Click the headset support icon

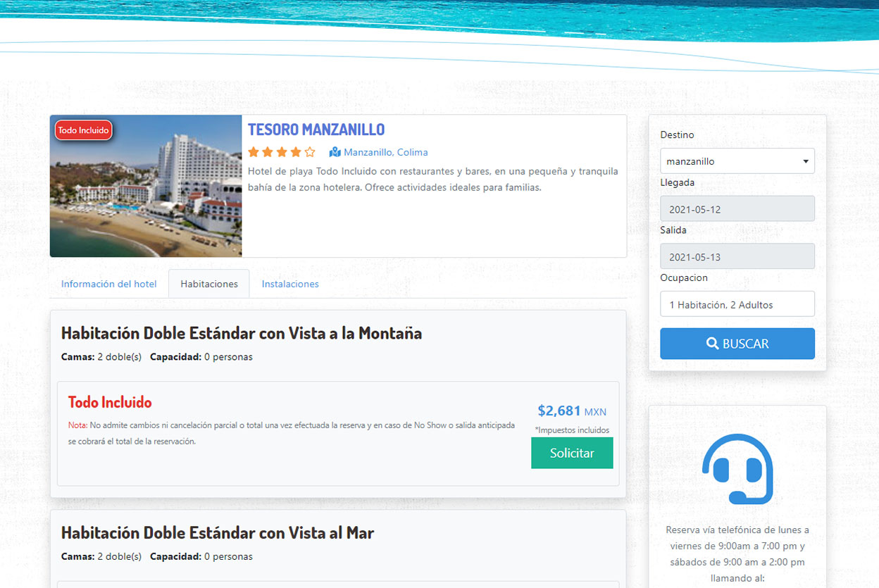737,470
